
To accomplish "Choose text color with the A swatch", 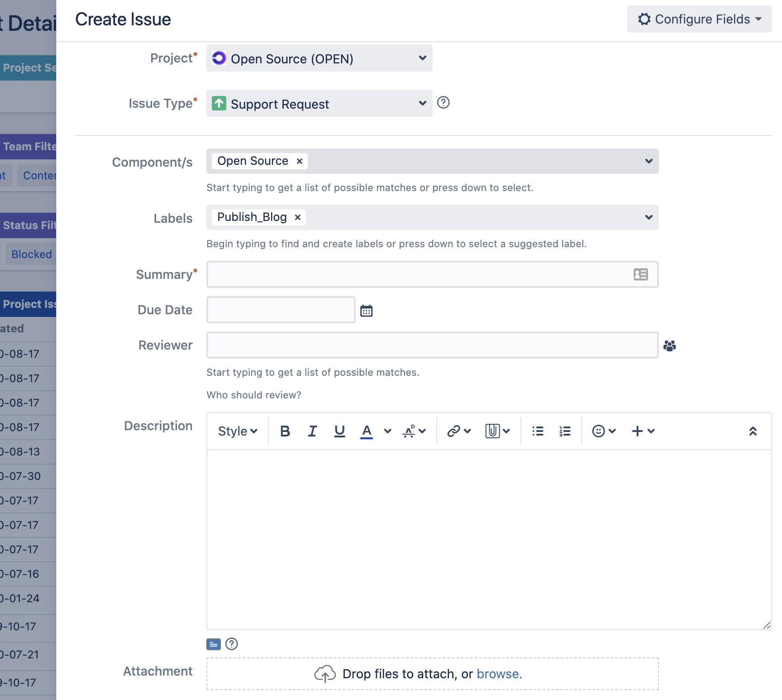I will point(367,431).
